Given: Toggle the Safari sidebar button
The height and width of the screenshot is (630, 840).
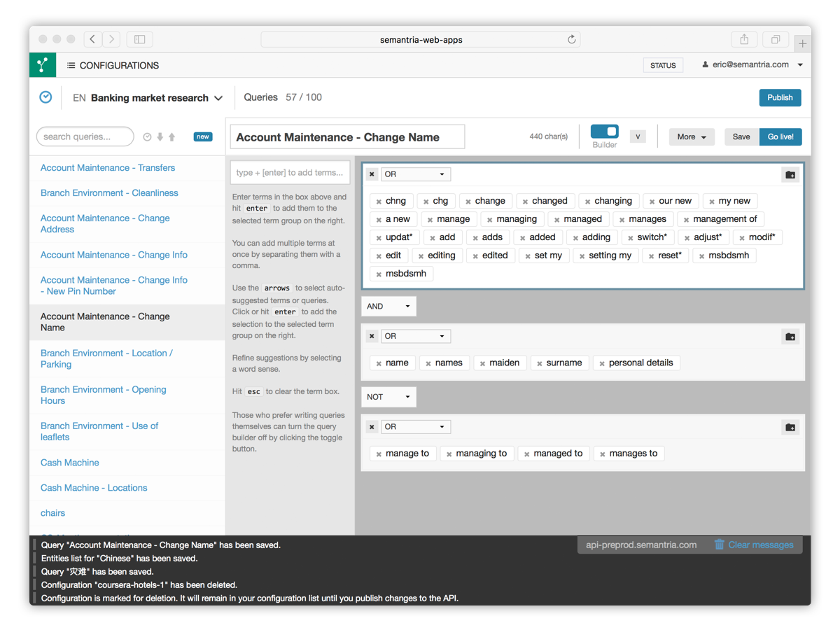Looking at the screenshot, I should (x=140, y=39).
